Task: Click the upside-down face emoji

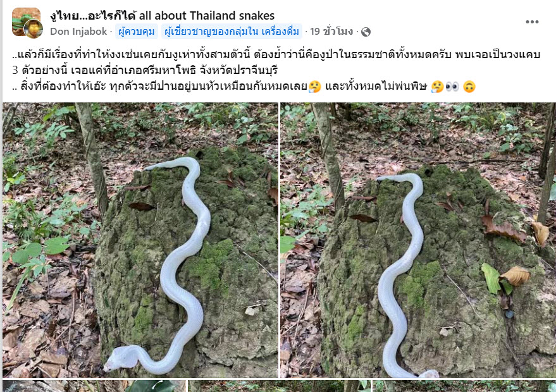Action: click(x=469, y=87)
